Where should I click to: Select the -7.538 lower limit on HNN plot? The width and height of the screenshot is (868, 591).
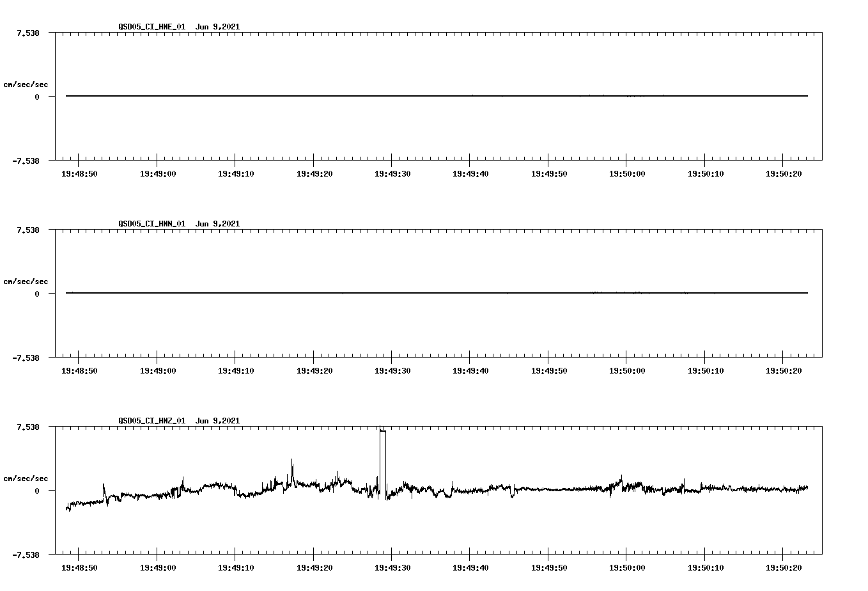coord(25,358)
